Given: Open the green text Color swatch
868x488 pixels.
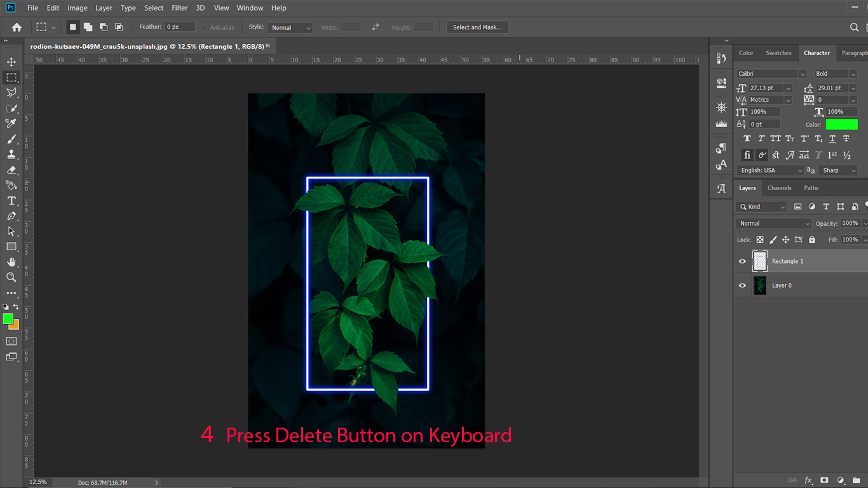Looking at the screenshot, I should pyautogui.click(x=841, y=125).
